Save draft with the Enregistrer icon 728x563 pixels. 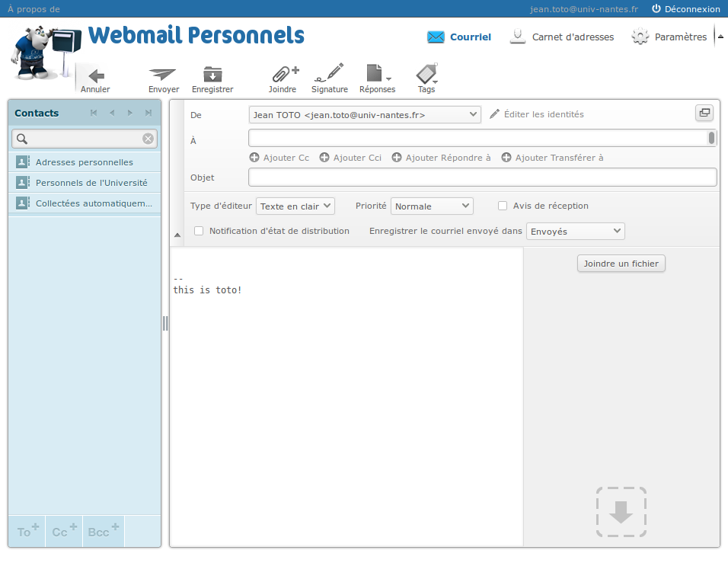pyautogui.click(x=212, y=74)
